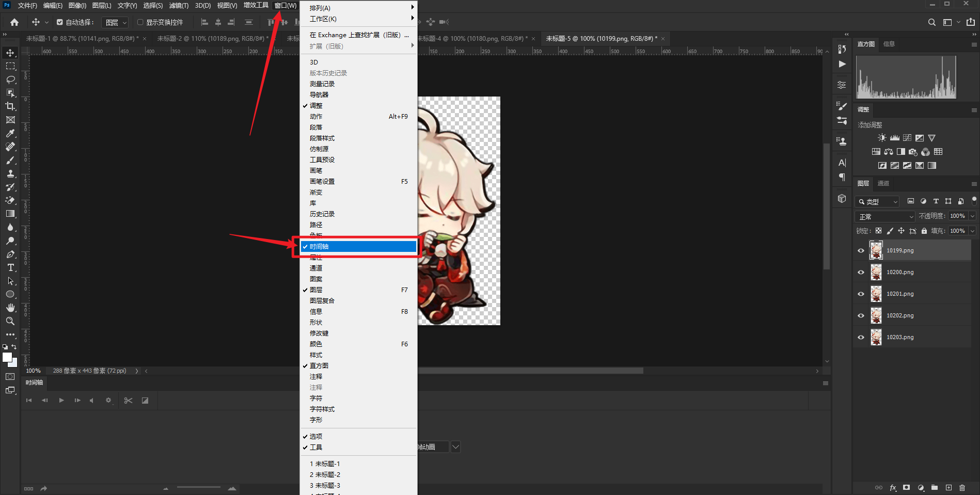The image size is (980, 495).
Task: Select the Brush tool
Action: [x=10, y=160]
